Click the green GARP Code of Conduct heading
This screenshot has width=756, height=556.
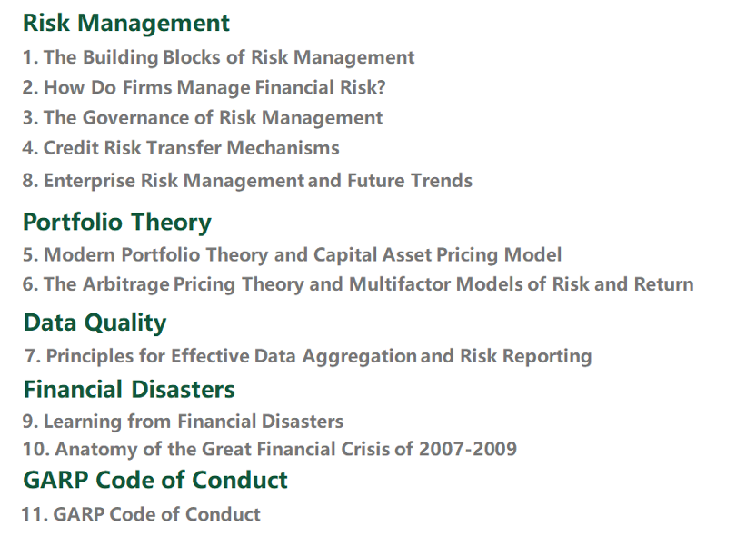(x=155, y=480)
